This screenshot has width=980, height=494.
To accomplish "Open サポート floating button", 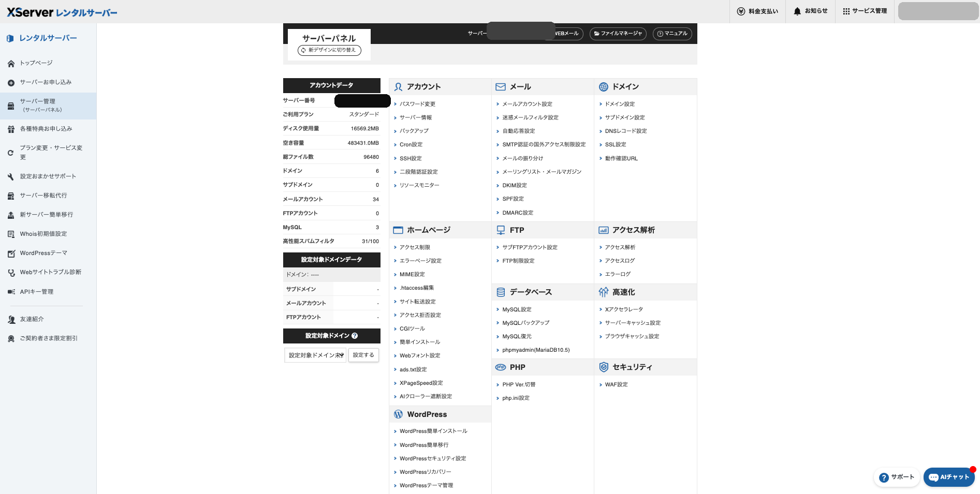I will coord(897,477).
